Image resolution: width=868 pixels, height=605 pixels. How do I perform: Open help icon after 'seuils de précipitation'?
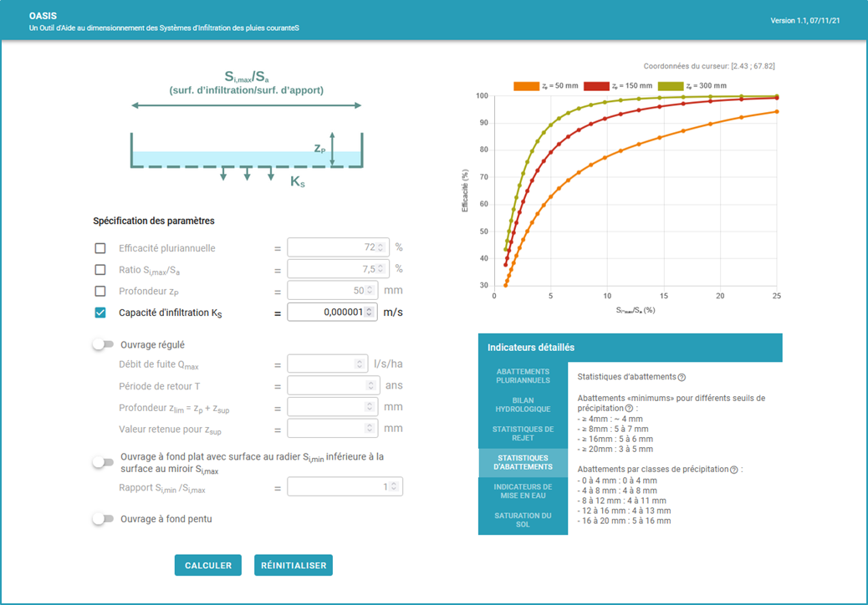[629, 409]
